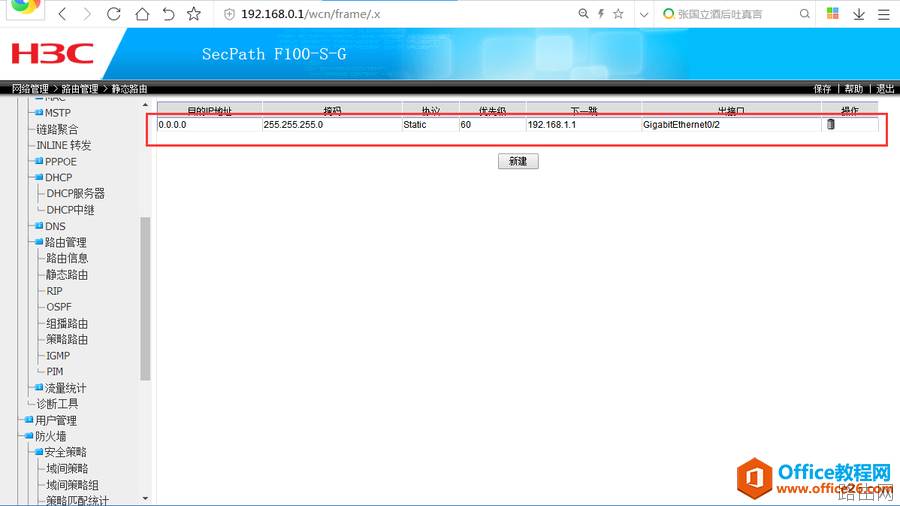Screen dimensions: 900x506
Task: Click the 255.255.255.0 mask cell
Action: 332,124
